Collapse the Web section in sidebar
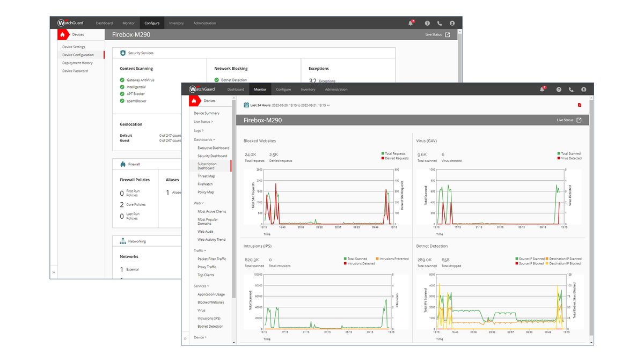Image resolution: width=644 pixels, height=362 pixels. [x=197, y=203]
